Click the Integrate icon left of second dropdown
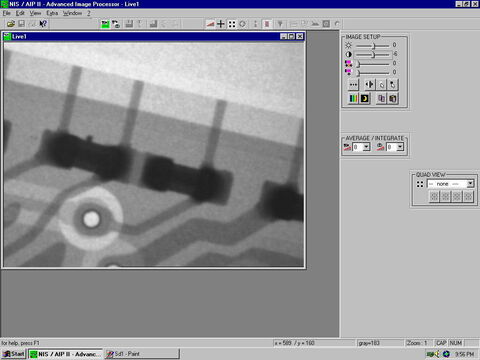The width and height of the screenshot is (480, 360). pos(380,147)
